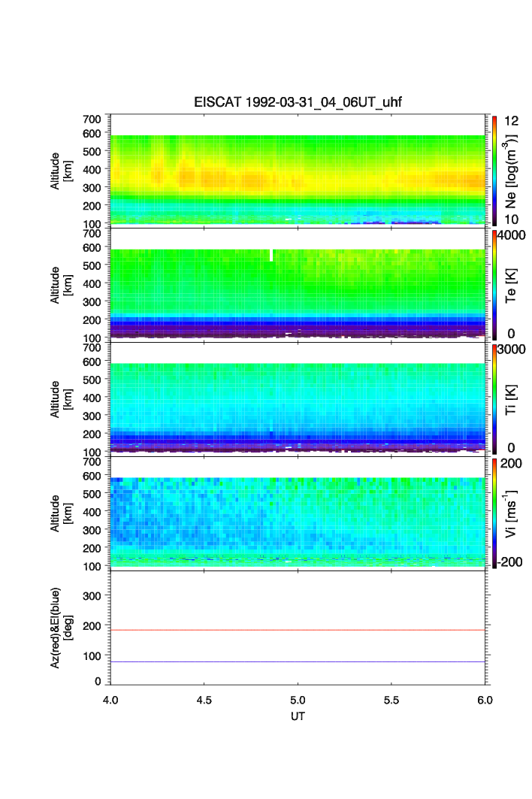This screenshot has height=799, width=532.
Task: Click the -200 value on Vi colorbar
Action: click(x=510, y=562)
